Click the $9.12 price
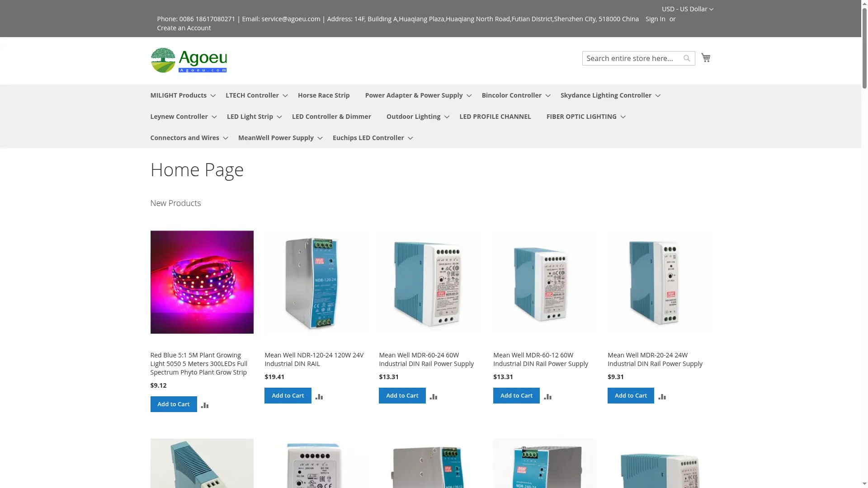 [158, 385]
